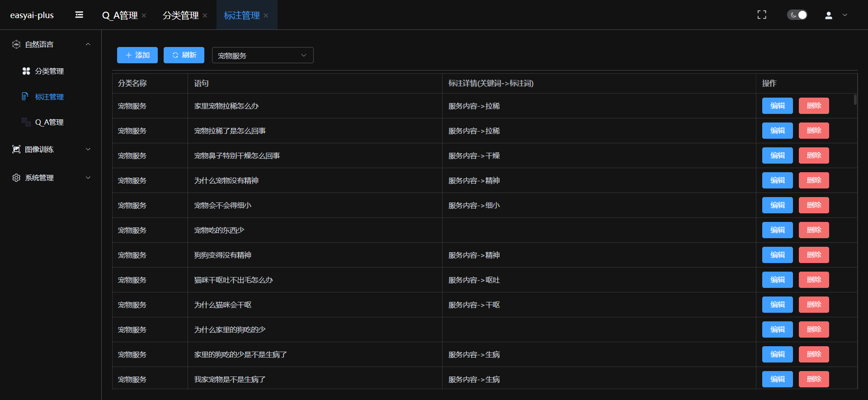Image resolution: width=868 pixels, height=400 pixels.
Task: Edit the row 宠物鼻子特别干燥怎么回事
Action: click(x=778, y=155)
